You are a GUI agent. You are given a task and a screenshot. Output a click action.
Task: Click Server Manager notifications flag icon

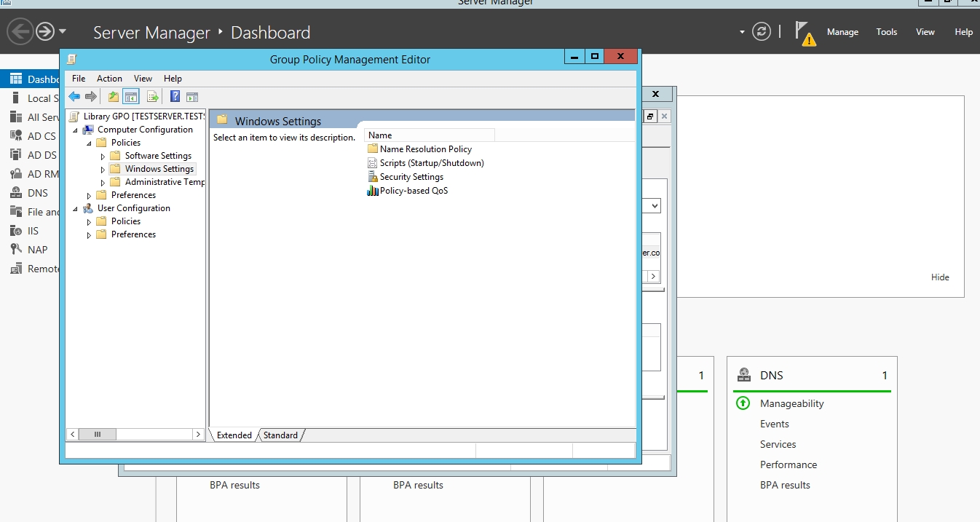804,32
